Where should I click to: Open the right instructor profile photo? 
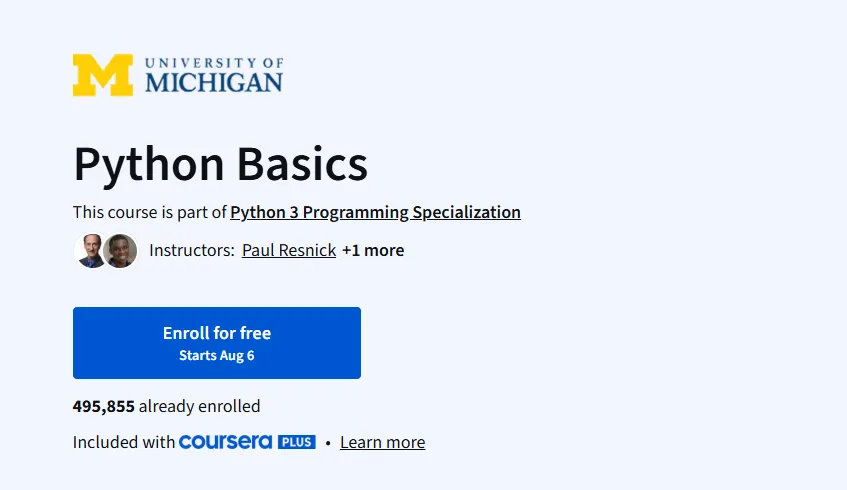[x=121, y=251]
